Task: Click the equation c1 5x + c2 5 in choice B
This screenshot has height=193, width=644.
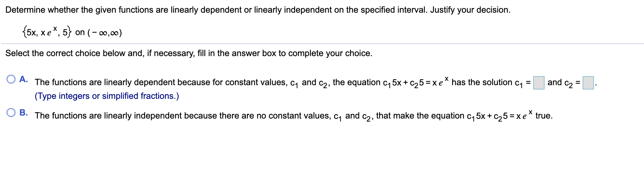Action: [487, 116]
